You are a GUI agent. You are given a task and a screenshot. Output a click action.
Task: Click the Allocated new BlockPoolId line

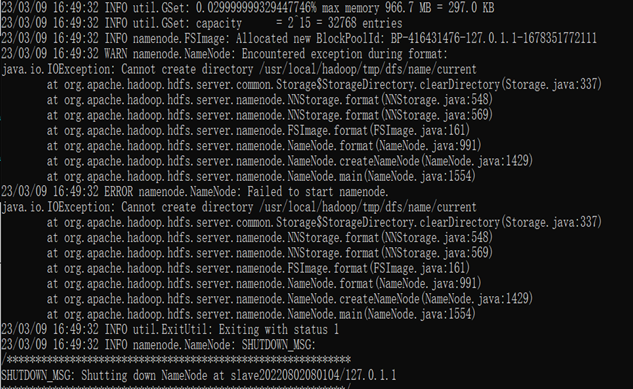(x=299, y=38)
